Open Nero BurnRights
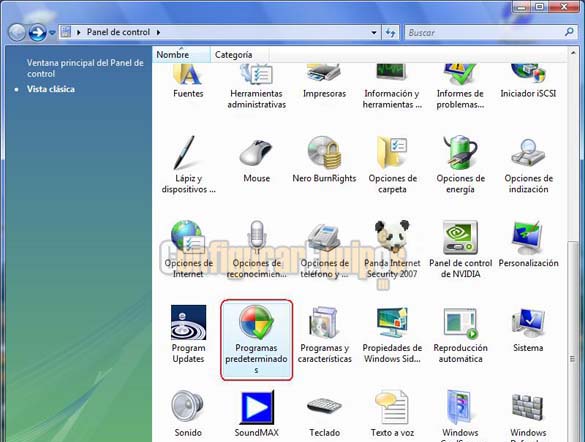The image size is (585, 442). pos(324,160)
